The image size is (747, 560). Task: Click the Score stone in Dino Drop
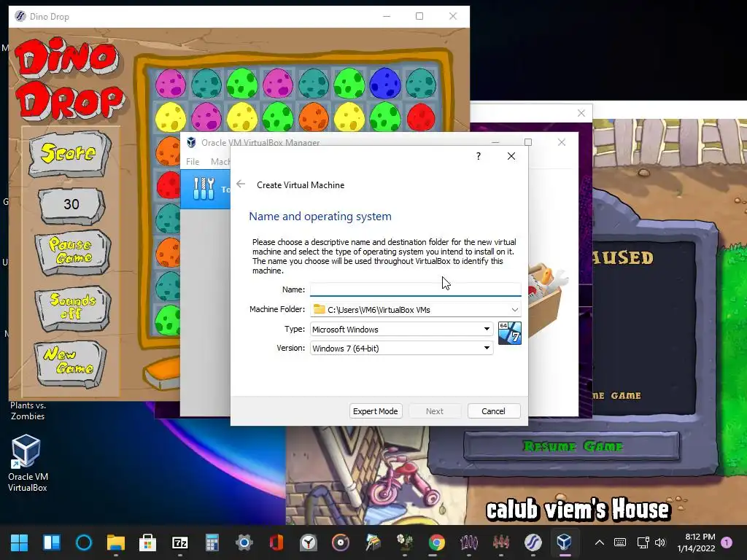(x=69, y=153)
